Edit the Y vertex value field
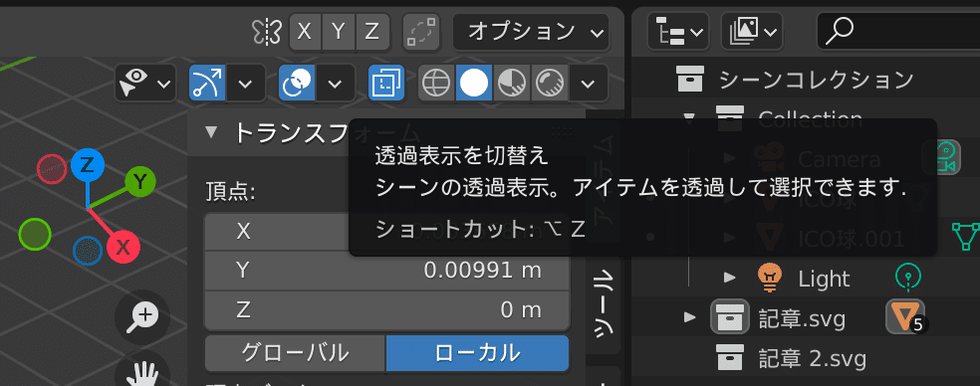 [386, 271]
